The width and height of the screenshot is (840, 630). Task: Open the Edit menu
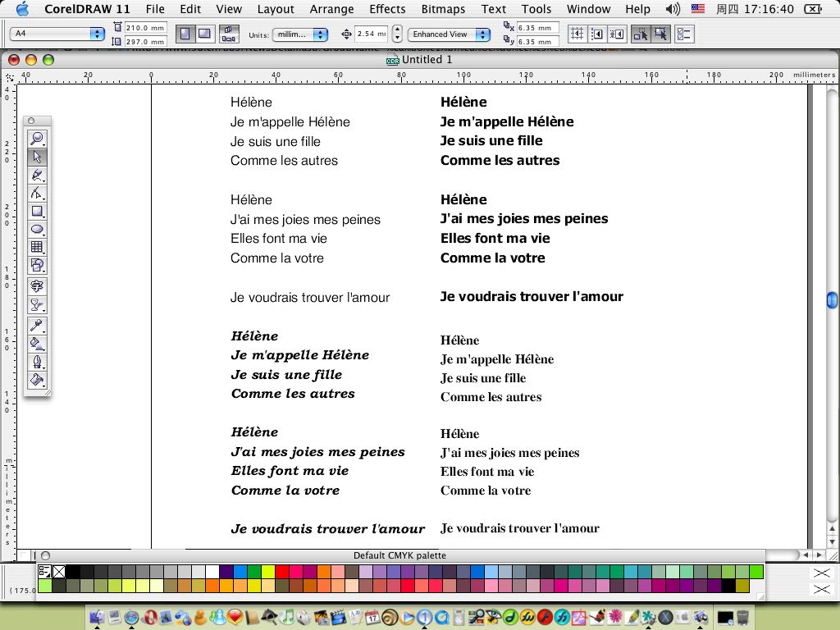coord(190,9)
